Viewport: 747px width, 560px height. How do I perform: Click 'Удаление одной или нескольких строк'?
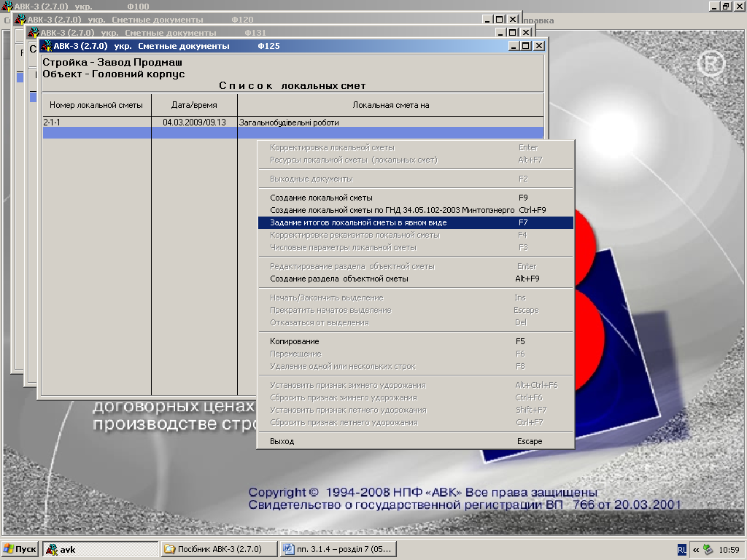coord(415,366)
